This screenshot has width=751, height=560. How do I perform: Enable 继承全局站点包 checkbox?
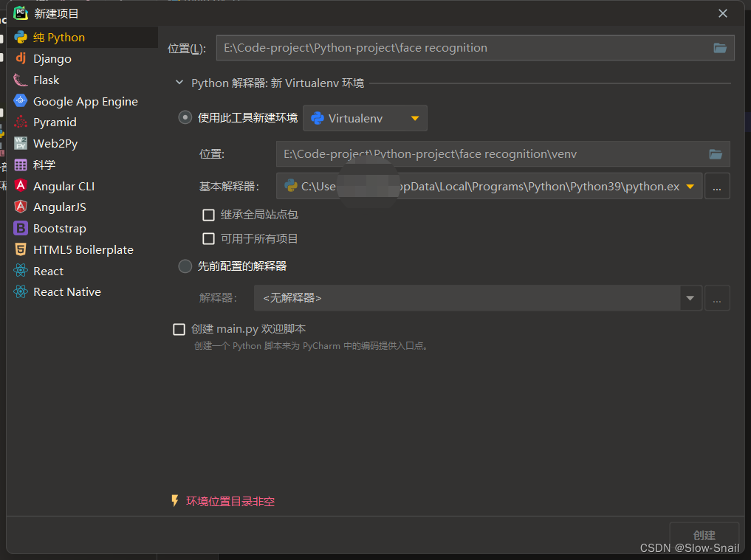coord(208,215)
